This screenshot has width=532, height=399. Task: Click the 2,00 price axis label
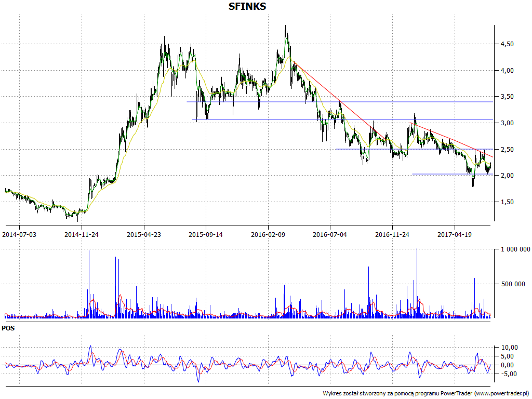click(507, 176)
